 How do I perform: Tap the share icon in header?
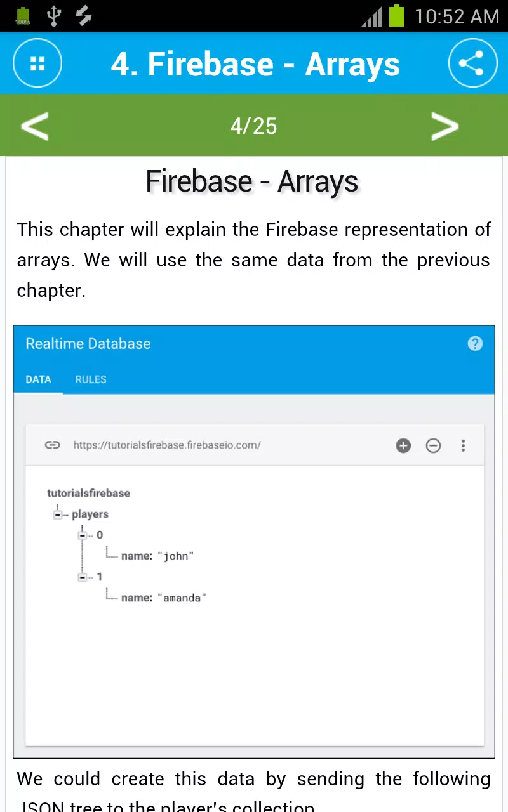pyautogui.click(x=472, y=63)
